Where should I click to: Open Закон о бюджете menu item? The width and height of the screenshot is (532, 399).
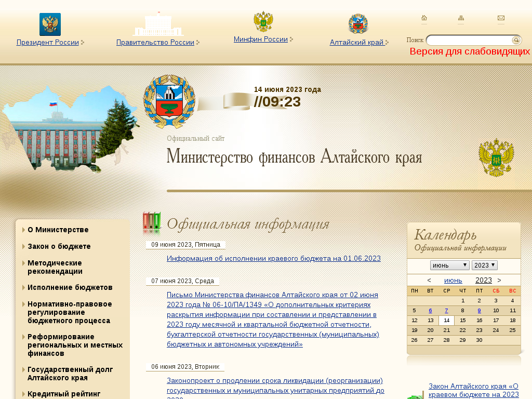[59, 247]
